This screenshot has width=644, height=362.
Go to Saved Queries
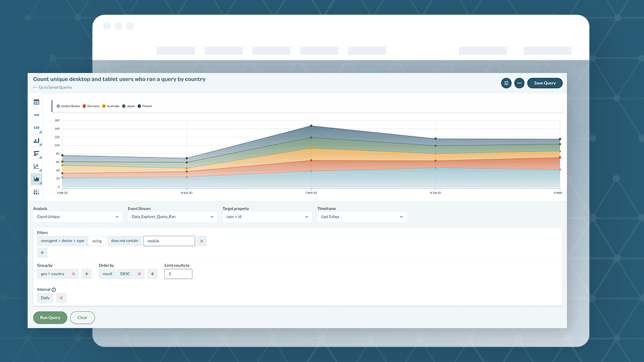pos(55,87)
